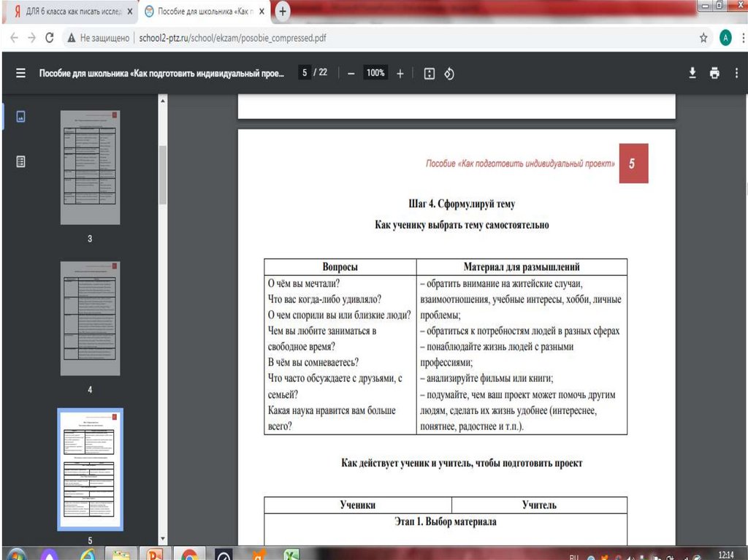The height and width of the screenshot is (560, 748).
Task: Reload the current page
Action: [49, 38]
